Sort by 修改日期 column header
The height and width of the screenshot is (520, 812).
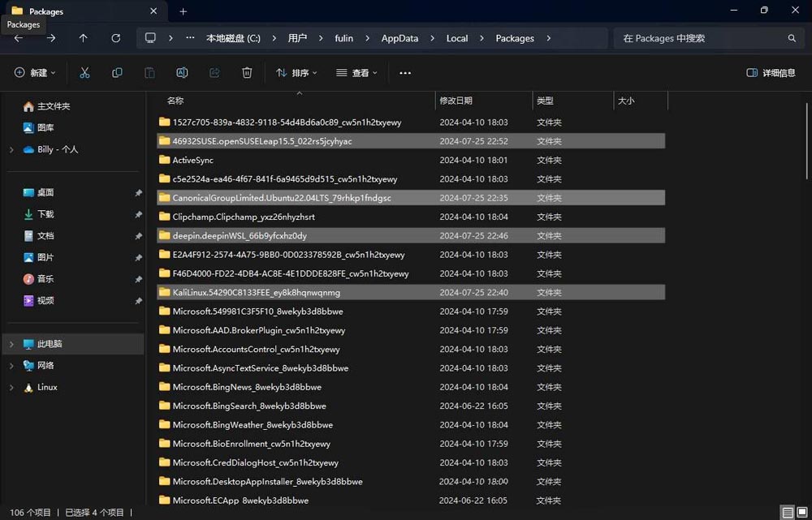pos(456,101)
